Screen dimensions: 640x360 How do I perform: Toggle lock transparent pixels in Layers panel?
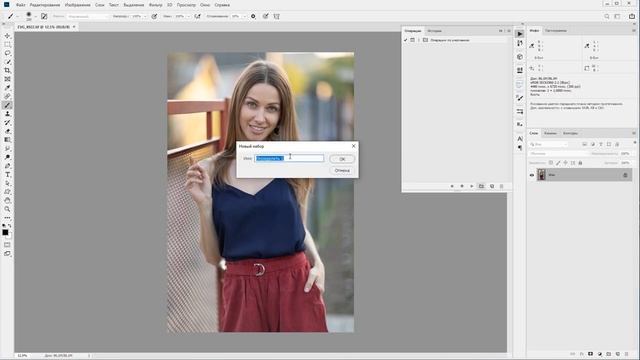click(551, 163)
